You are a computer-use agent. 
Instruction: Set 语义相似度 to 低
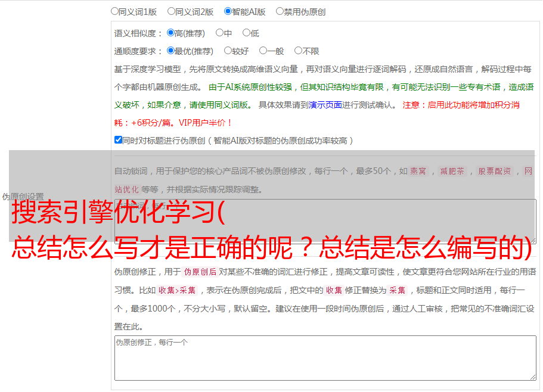coord(246,33)
